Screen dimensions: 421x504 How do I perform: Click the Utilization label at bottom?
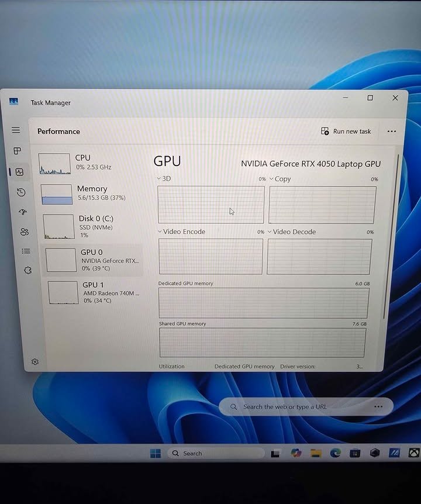coord(171,367)
